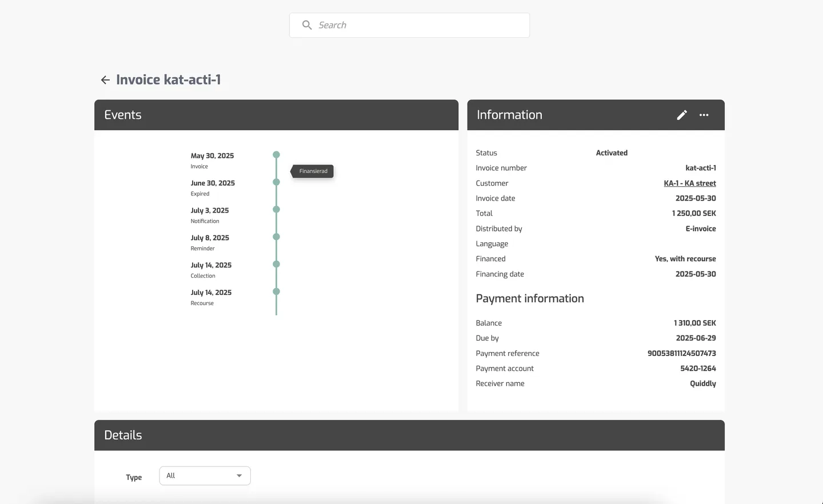Open customer link KA-1 - KA street
Screen dimensions: 823x504
tap(690, 183)
